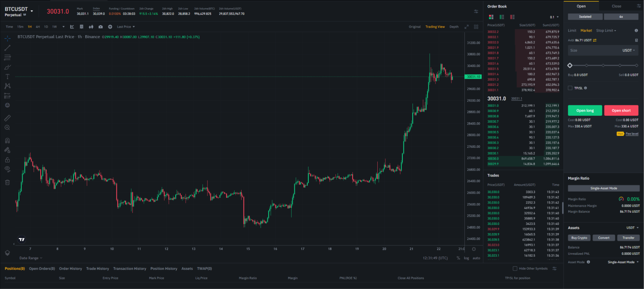Open the multi-chart grid layout icon
The width and height of the screenshot is (644, 289).
(476, 27)
